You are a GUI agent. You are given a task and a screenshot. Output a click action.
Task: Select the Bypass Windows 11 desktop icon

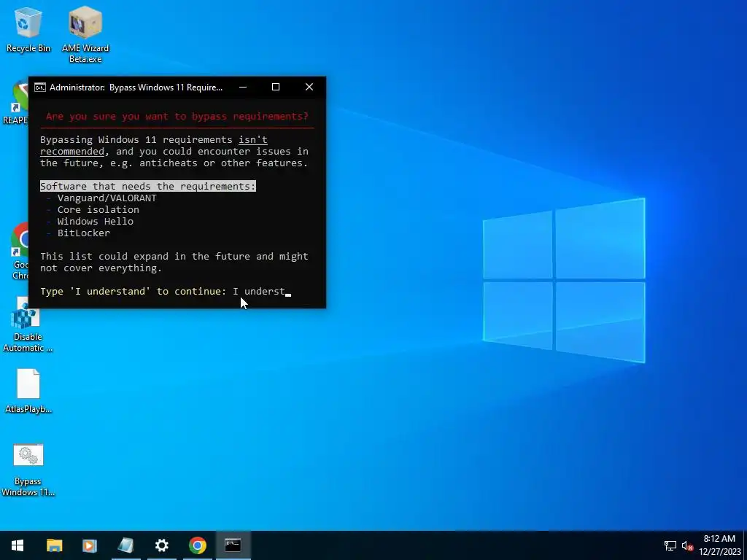point(28,470)
